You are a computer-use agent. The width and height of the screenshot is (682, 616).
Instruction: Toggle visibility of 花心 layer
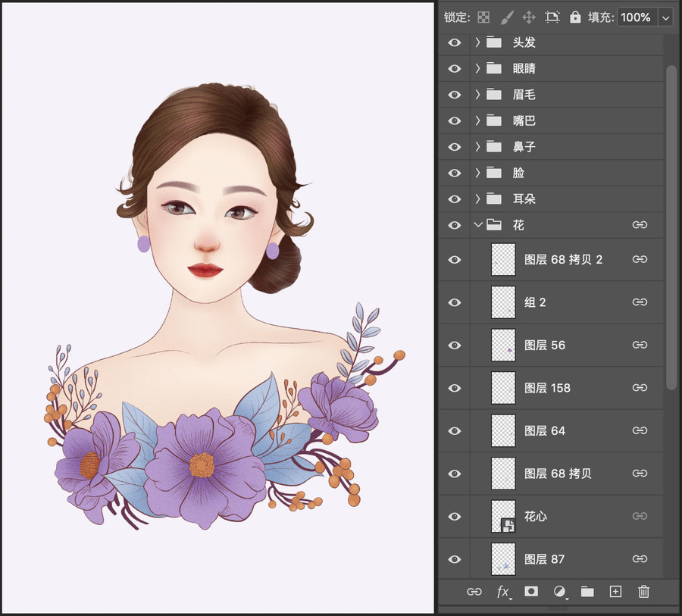pos(455,517)
